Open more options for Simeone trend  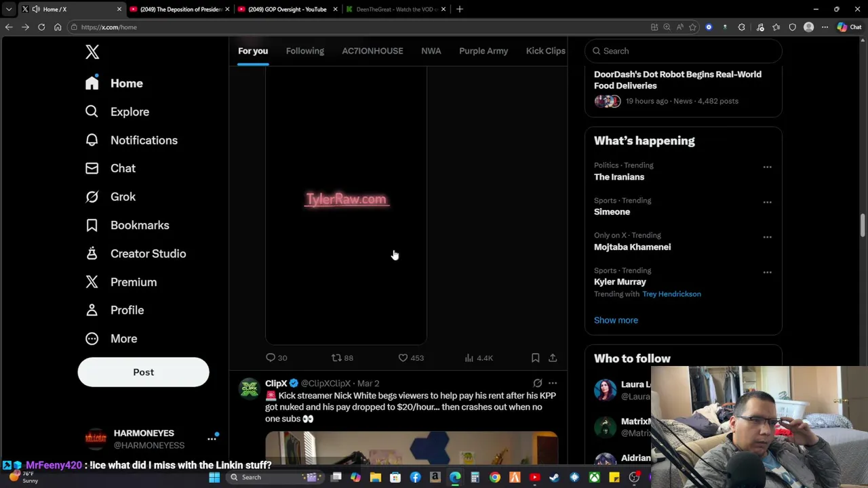pos(767,202)
